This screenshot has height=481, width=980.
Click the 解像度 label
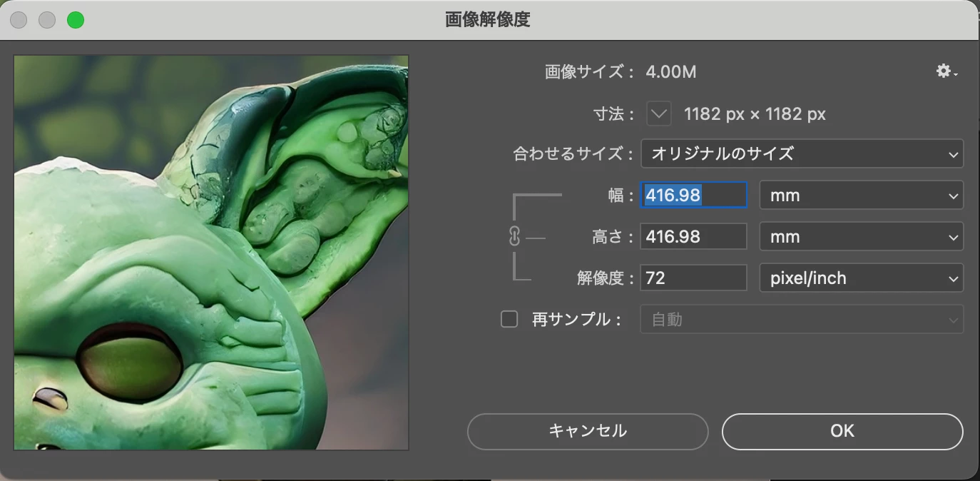606,278
